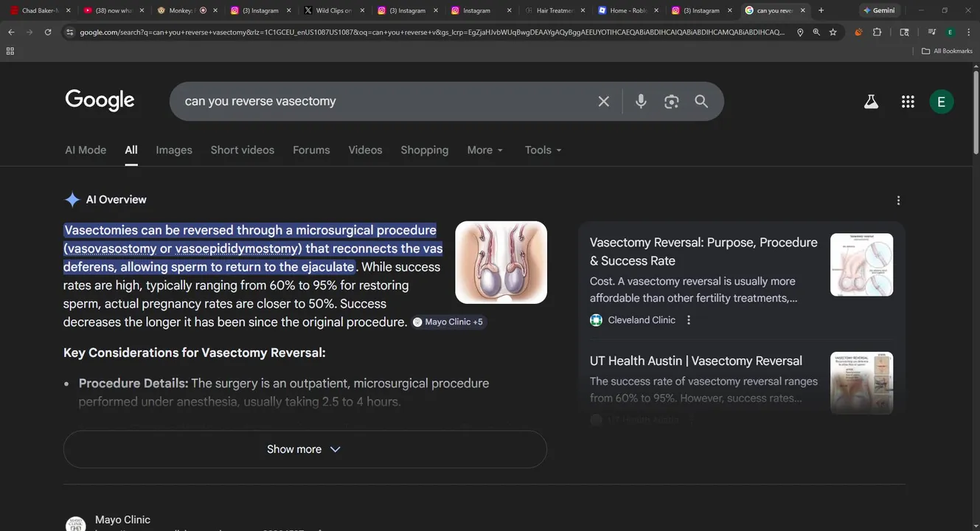Bookmark this page with the star
This screenshot has height=531, width=980.
click(833, 32)
